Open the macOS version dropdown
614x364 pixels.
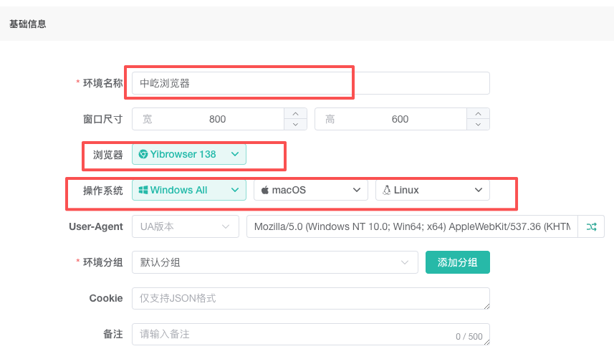[356, 190]
